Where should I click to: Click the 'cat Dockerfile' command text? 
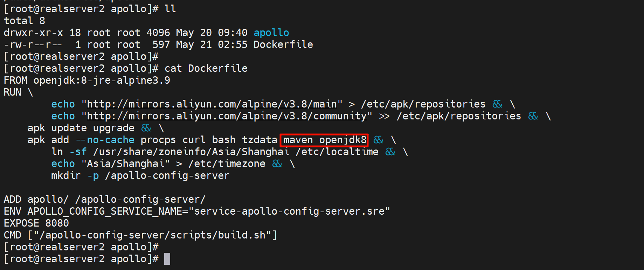206,68
